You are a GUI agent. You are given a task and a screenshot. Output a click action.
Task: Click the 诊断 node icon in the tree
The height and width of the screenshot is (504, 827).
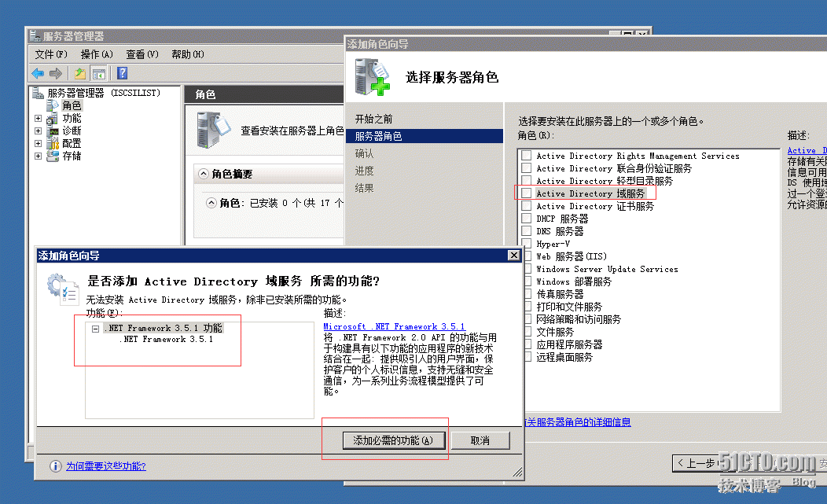(53, 131)
